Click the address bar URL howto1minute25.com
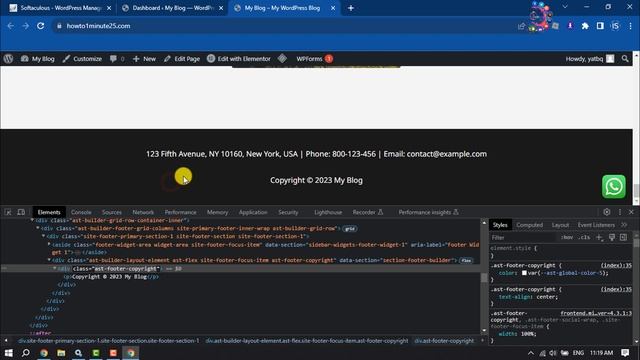 (x=98, y=26)
